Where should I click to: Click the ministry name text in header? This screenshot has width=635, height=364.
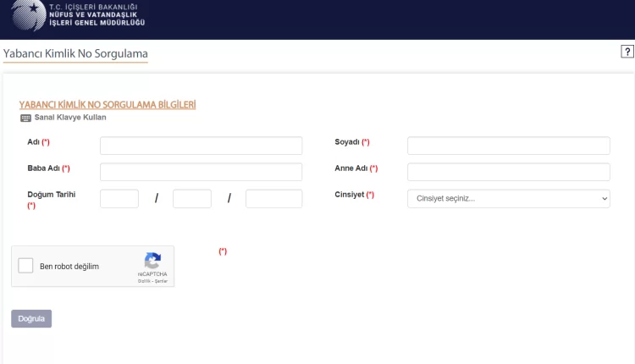tap(97, 15)
